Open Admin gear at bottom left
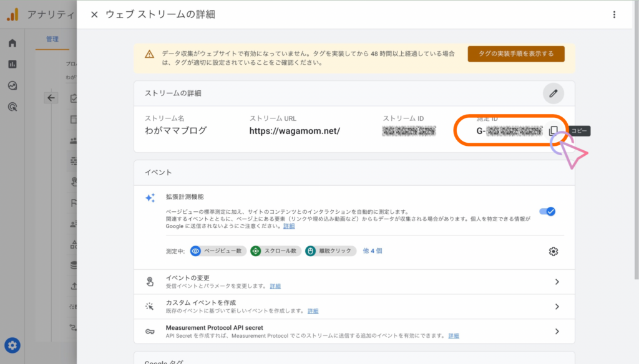This screenshot has width=639, height=364. click(x=12, y=345)
